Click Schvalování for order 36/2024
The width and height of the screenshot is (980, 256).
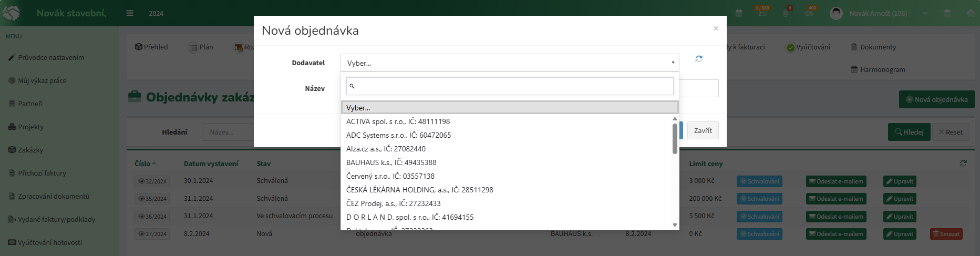(x=759, y=217)
